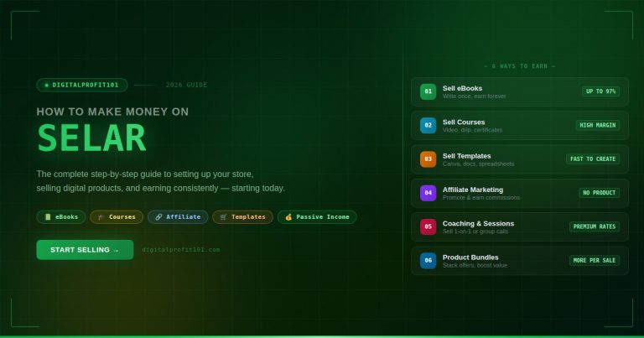Select the Affiliate tag pill
Viewport: 644px width, 338px height.
(178, 217)
